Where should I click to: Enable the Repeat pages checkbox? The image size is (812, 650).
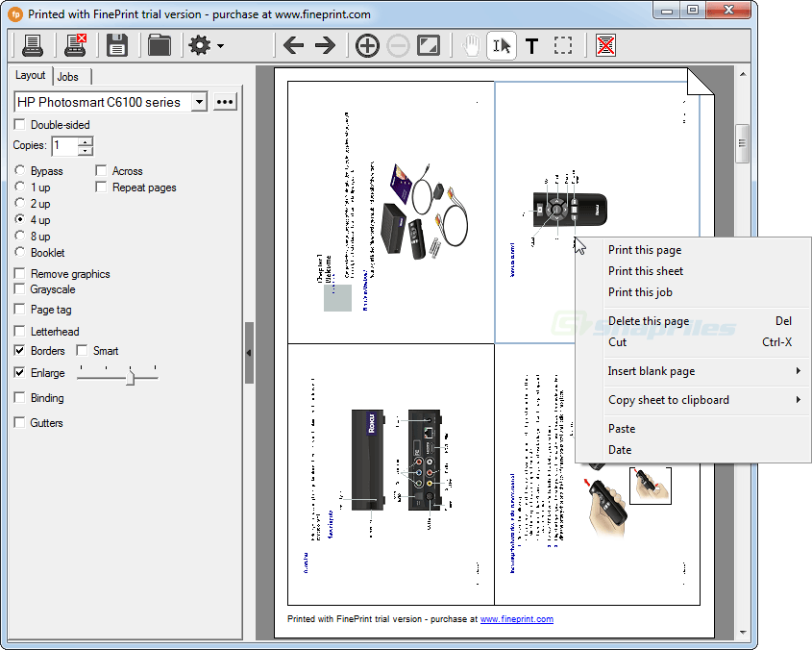pos(101,187)
